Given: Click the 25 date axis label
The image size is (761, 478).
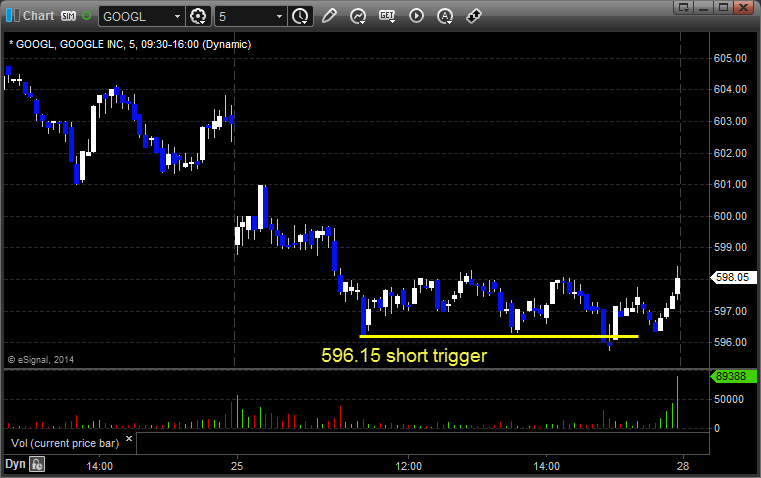Looking at the screenshot, I should pos(237,466).
